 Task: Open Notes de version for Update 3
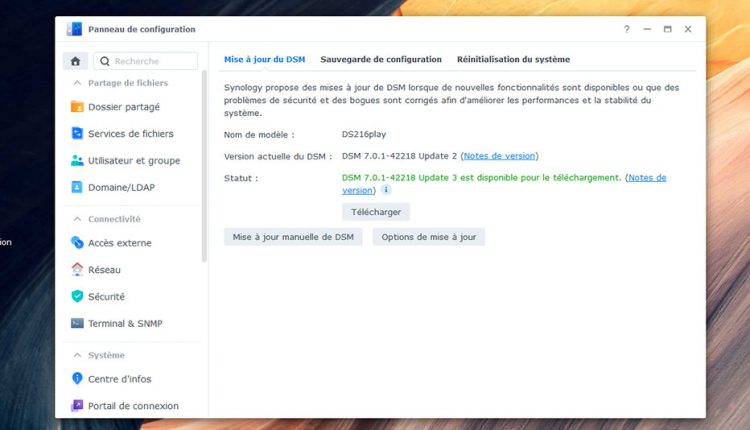[647, 177]
